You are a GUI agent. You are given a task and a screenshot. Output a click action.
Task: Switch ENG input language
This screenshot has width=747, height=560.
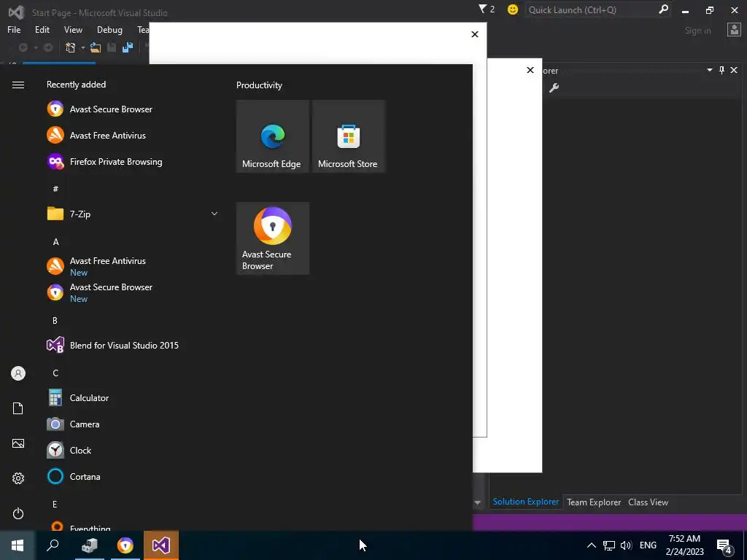coord(648,545)
